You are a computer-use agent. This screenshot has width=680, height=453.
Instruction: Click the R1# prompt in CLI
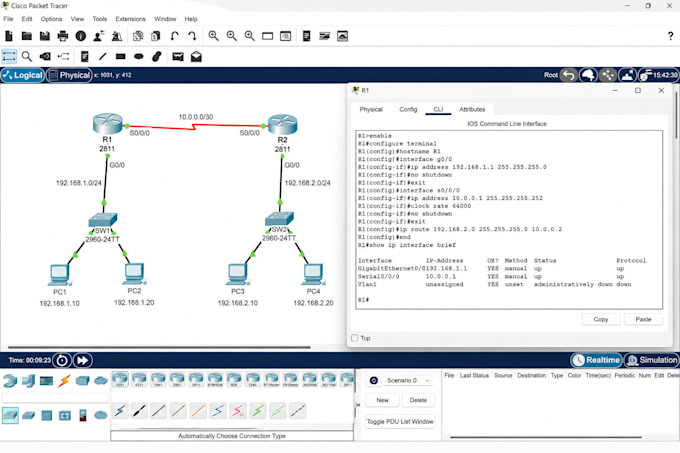click(363, 300)
